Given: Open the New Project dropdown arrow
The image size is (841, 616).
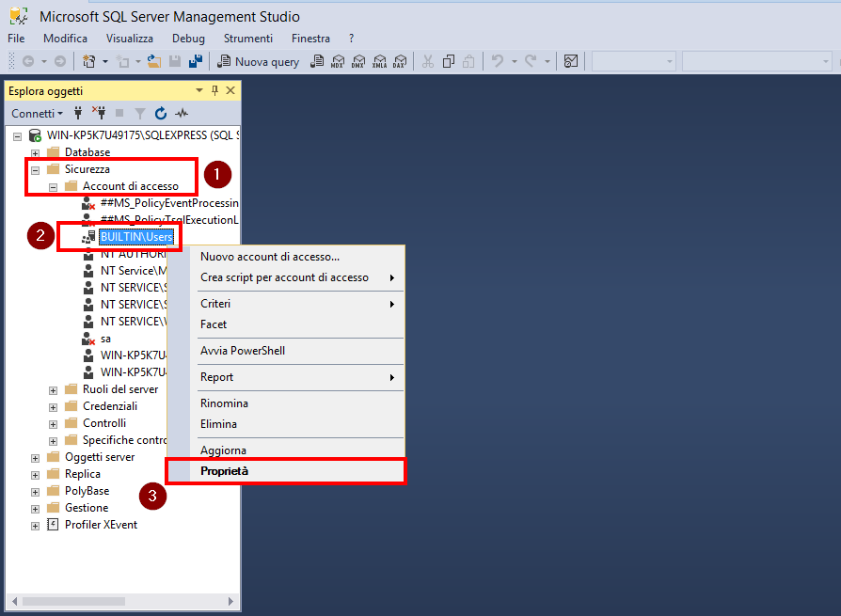Looking at the screenshot, I should 105,62.
